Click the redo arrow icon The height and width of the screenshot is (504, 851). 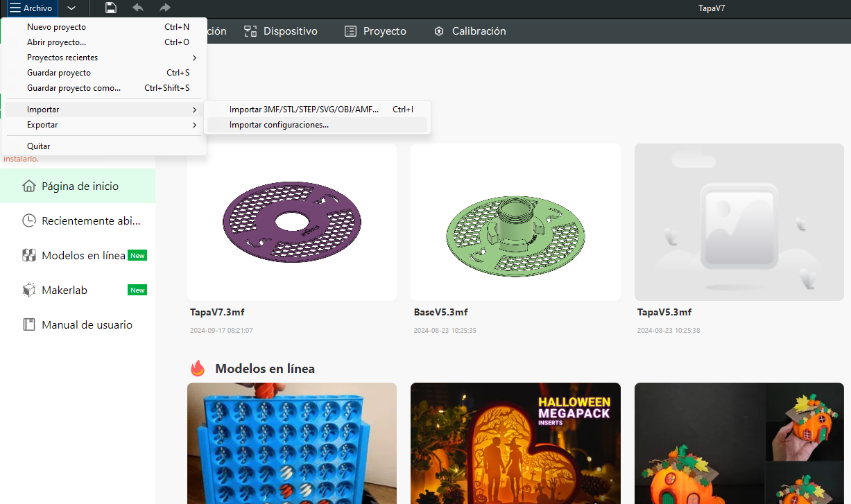tap(164, 8)
